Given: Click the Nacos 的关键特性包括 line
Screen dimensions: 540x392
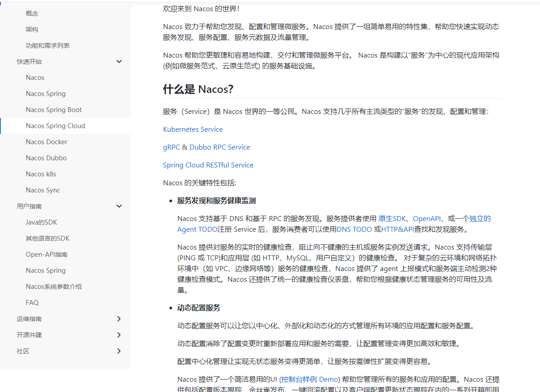Looking at the screenshot, I should point(199,183).
